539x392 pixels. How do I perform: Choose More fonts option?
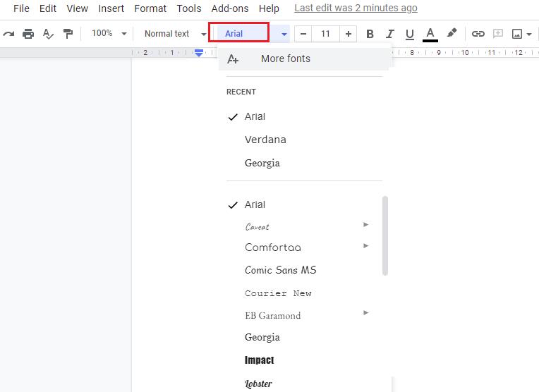tap(304, 59)
